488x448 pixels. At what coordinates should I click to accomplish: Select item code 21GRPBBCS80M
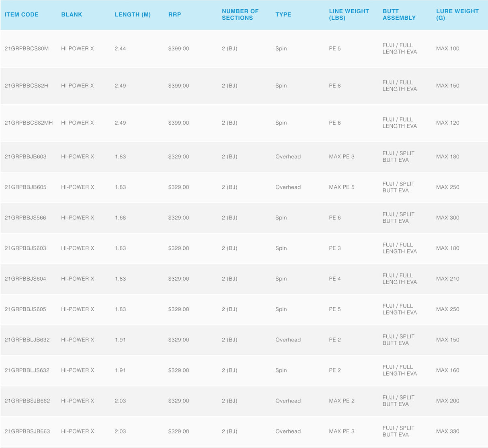(27, 49)
